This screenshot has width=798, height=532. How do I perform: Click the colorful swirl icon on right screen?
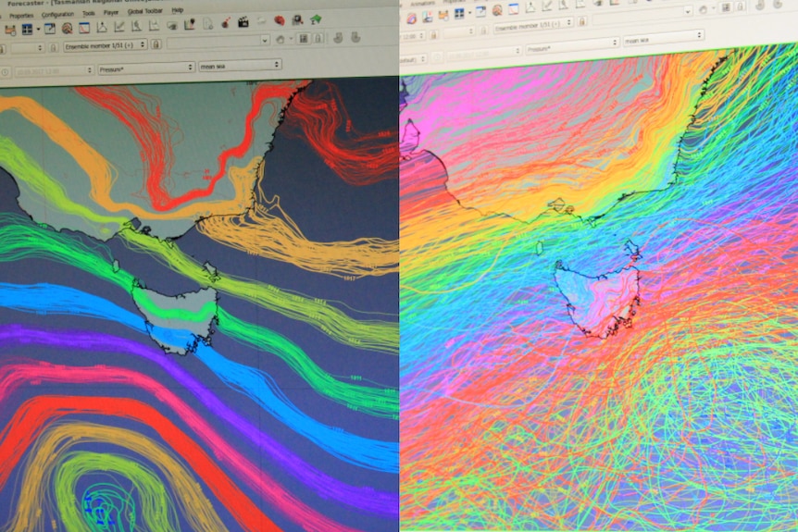(x=411, y=19)
